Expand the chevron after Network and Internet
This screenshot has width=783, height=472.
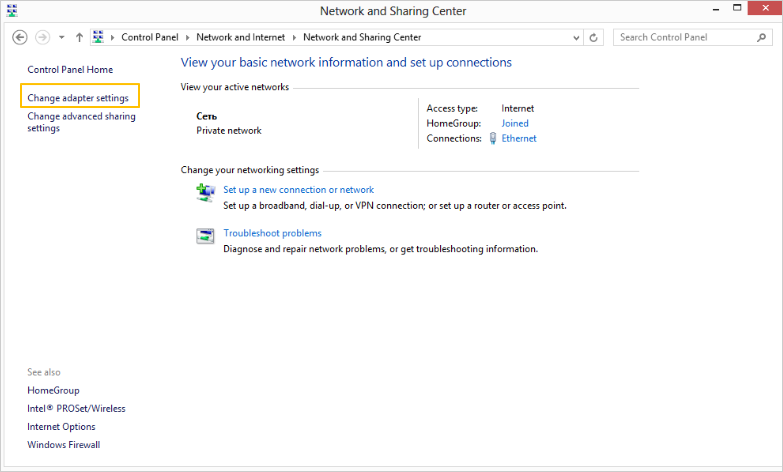point(294,37)
